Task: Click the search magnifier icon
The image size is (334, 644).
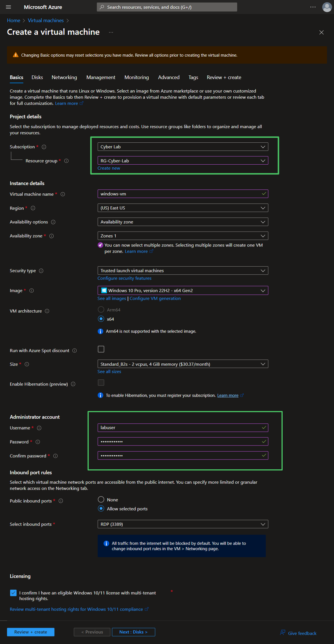Action: (x=102, y=7)
